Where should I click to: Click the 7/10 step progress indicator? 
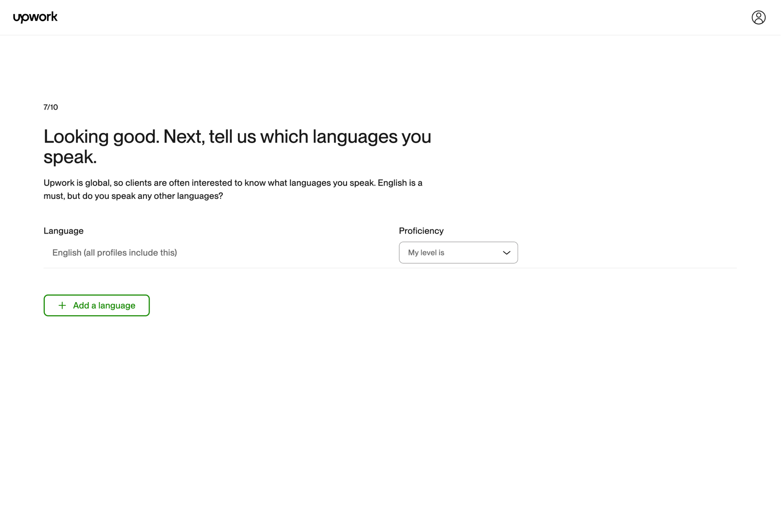[51, 107]
